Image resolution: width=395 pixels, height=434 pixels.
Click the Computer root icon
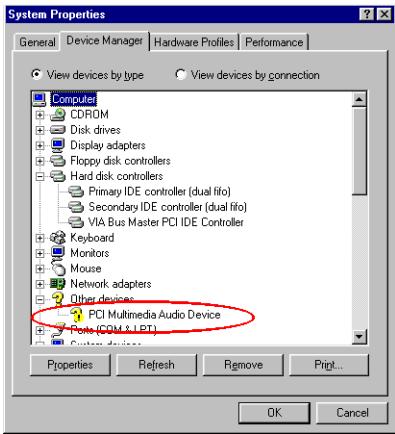click(x=39, y=99)
